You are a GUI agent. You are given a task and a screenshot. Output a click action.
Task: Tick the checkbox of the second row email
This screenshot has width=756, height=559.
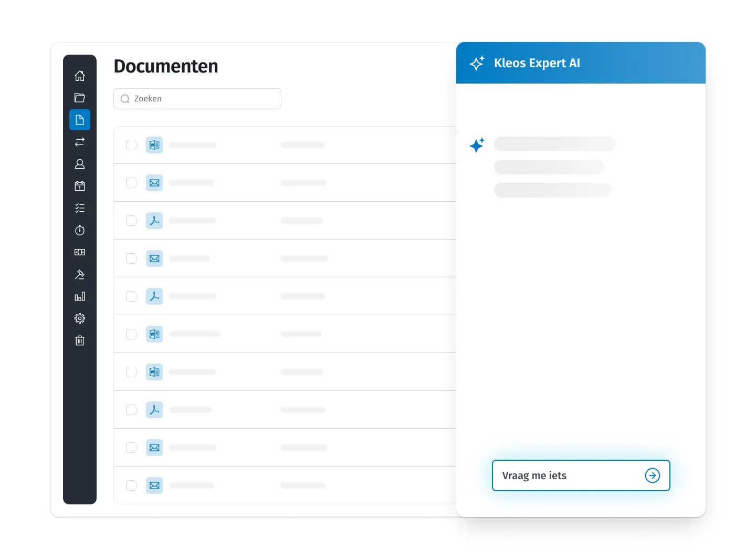pos(131,183)
